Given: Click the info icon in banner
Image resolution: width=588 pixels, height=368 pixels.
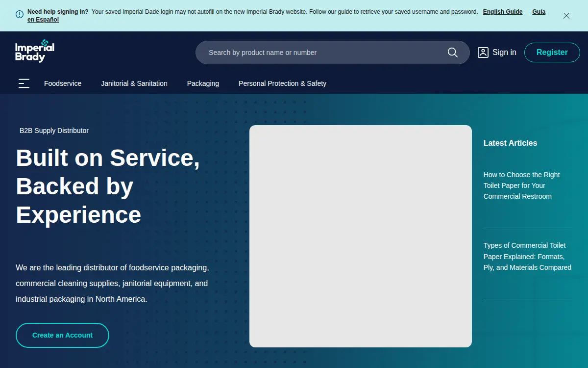Looking at the screenshot, I should point(20,14).
